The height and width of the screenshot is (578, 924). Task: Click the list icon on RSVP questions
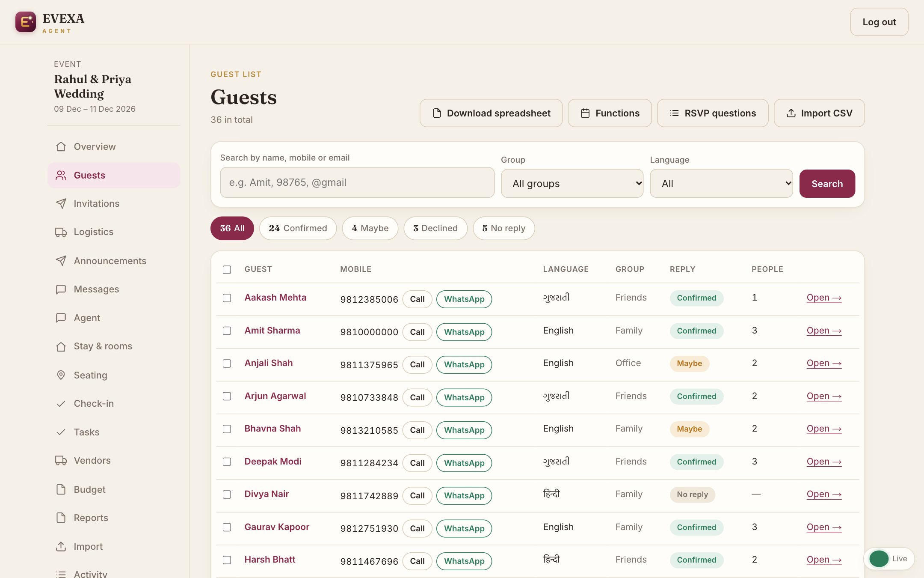pyautogui.click(x=674, y=113)
